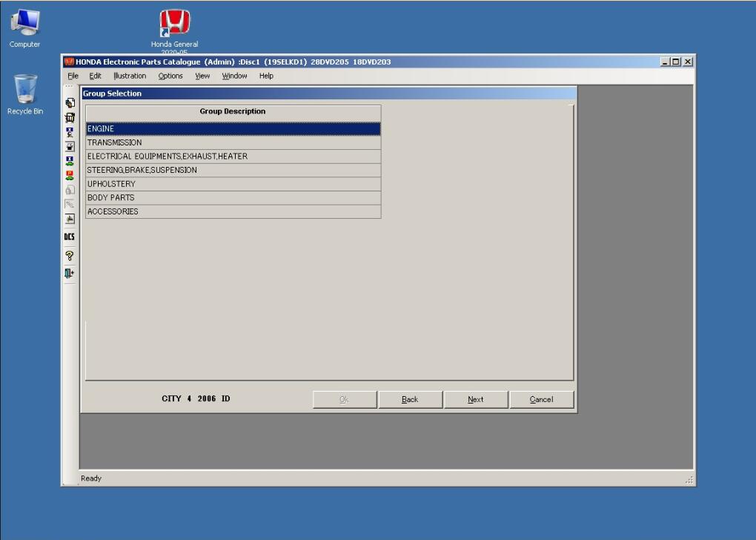Click the red sign with green car icon
Screen dimensions: 756x540
(x=70, y=175)
